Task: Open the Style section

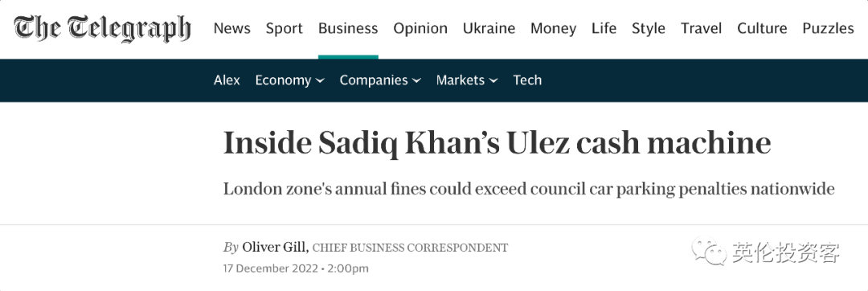Action: pos(649,28)
